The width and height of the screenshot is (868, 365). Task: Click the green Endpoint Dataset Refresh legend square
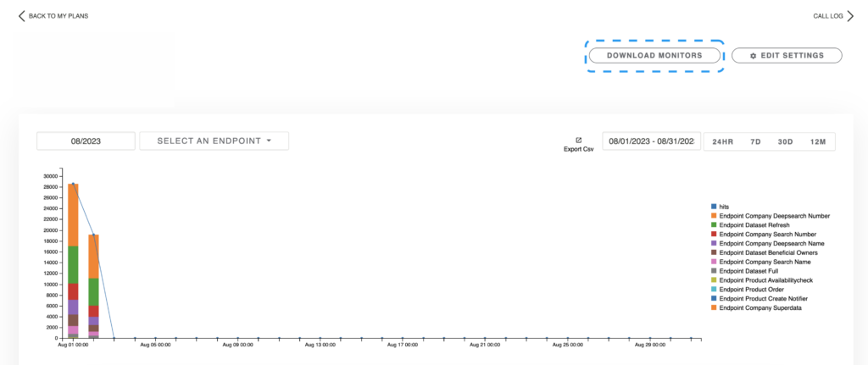[x=714, y=225]
